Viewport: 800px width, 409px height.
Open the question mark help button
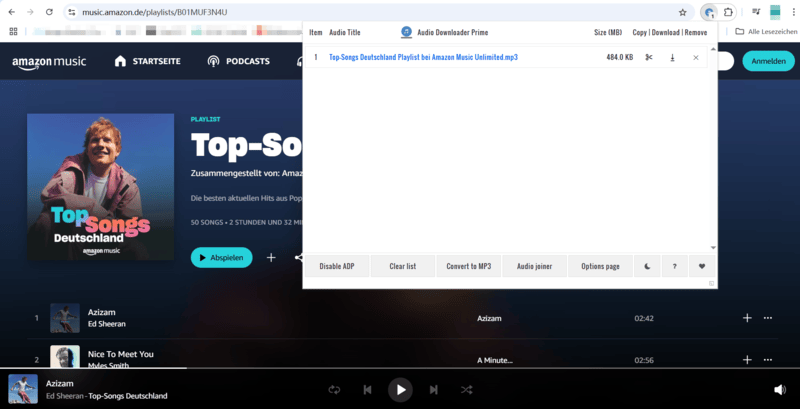tap(674, 266)
